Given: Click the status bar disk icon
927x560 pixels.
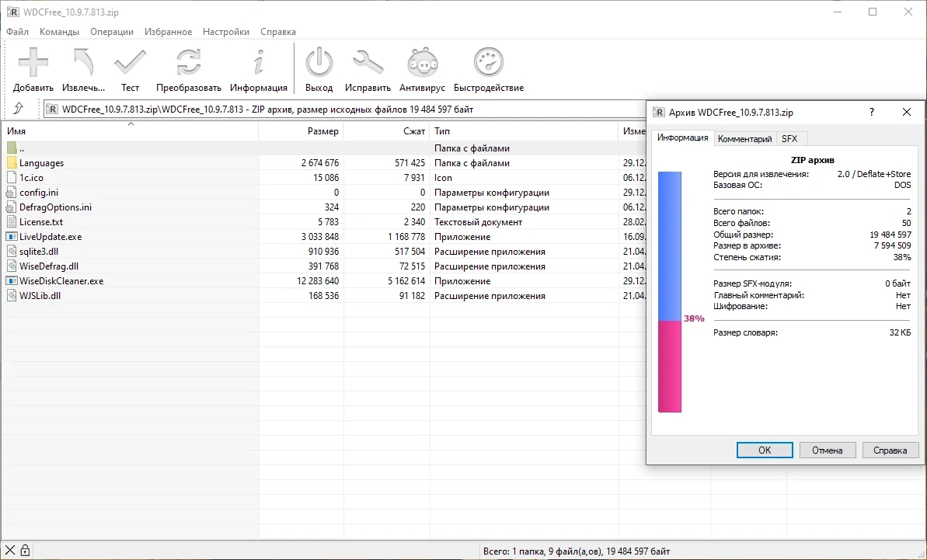Looking at the screenshot, I should pos(10,551).
